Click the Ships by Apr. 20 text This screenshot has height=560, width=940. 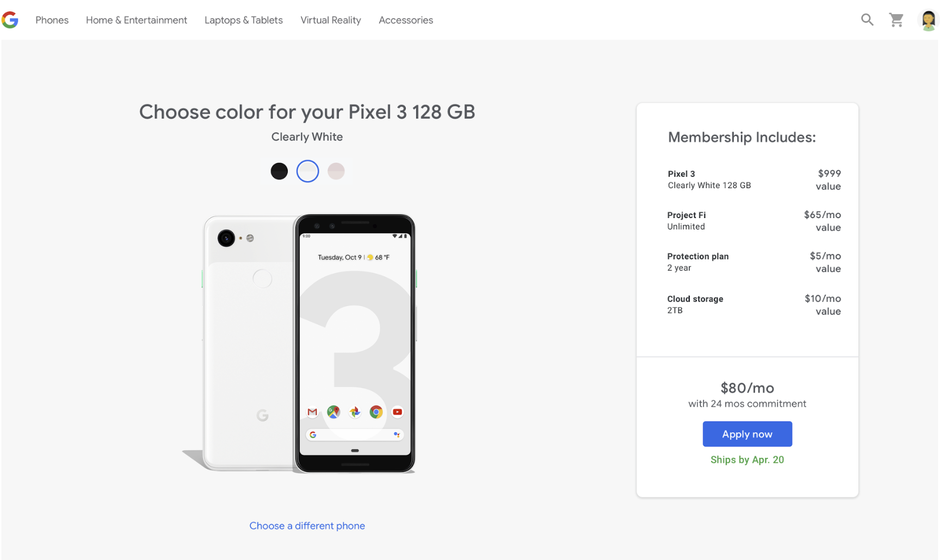tap(747, 460)
